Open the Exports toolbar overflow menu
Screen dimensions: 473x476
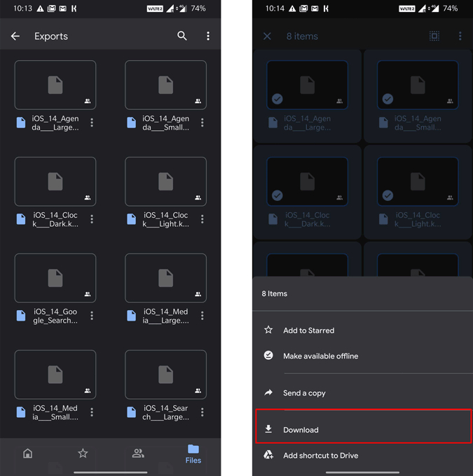tap(208, 36)
